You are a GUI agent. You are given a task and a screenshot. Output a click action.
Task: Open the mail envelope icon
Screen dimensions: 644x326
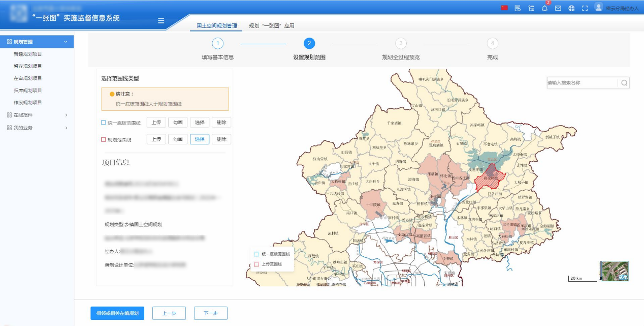pyautogui.click(x=558, y=8)
